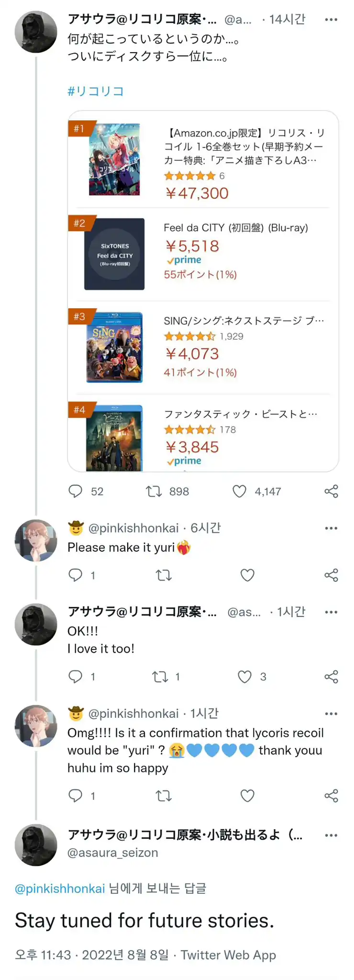Image resolution: width=354 pixels, height=980 pixels.
Task: Open the #リコリコ hashtag
Action: coord(96,91)
